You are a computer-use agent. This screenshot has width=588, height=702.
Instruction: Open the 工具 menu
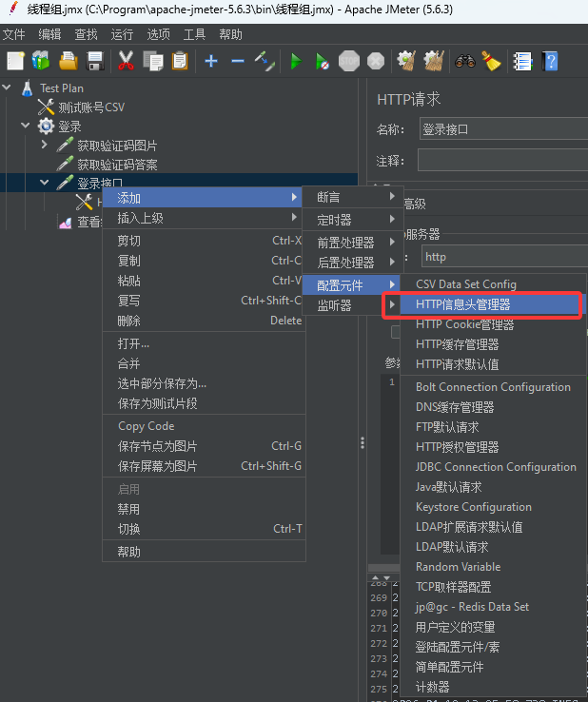point(194,34)
